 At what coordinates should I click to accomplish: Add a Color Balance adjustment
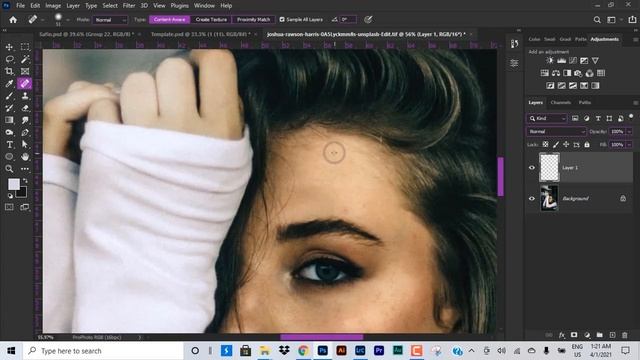pyautogui.click(x=556, y=73)
